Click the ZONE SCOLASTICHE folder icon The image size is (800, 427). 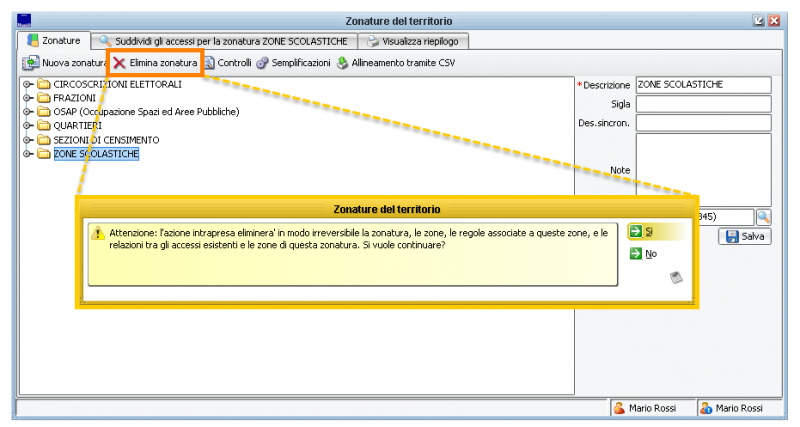[44, 154]
